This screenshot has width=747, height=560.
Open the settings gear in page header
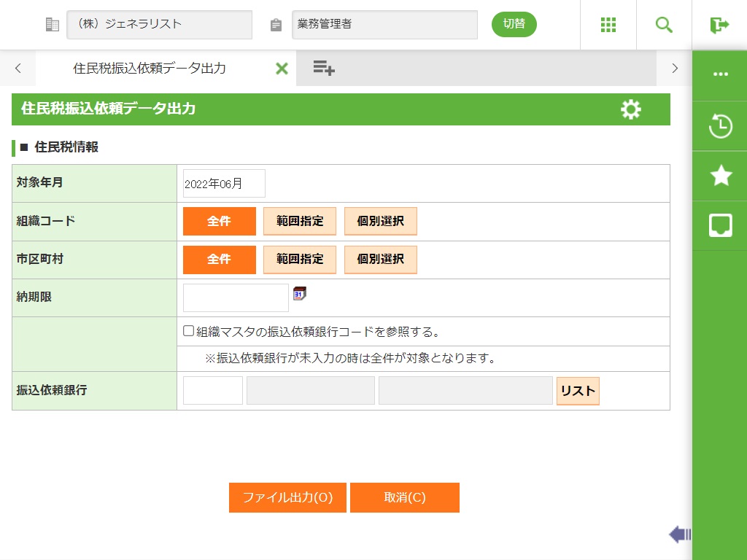630,109
